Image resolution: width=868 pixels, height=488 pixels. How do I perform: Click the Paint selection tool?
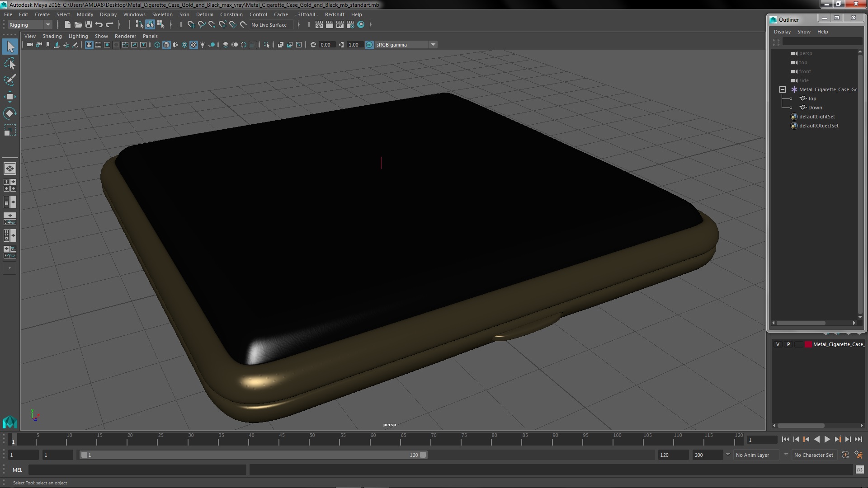(x=9, y=80)
